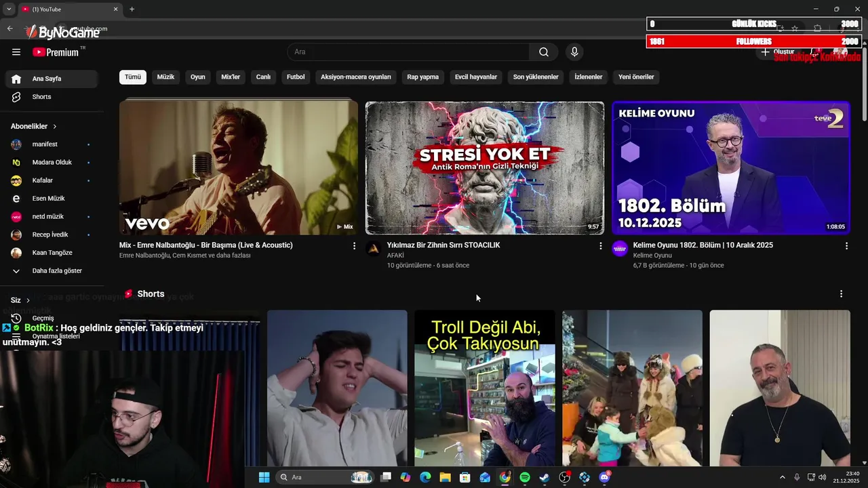Image resolution: width=868 pixels, height=488 pixels.
Task: Click the taskbar Ara search box
Action: [325, 477]
